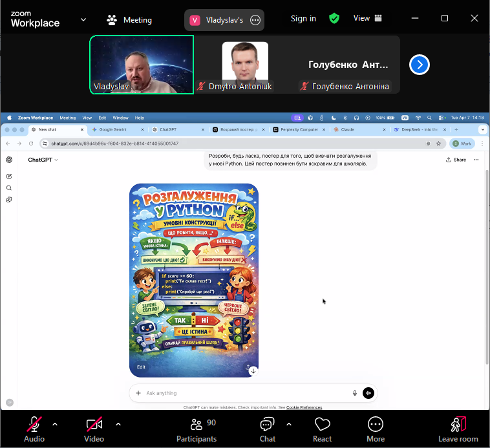Click the Leave room button
490x448 pixels.
point(458,429)
